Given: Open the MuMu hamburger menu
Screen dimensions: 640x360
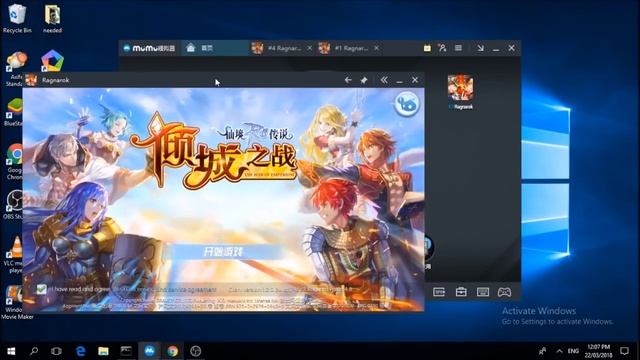Looking at the screenshot, I should [x=458, y=48].
